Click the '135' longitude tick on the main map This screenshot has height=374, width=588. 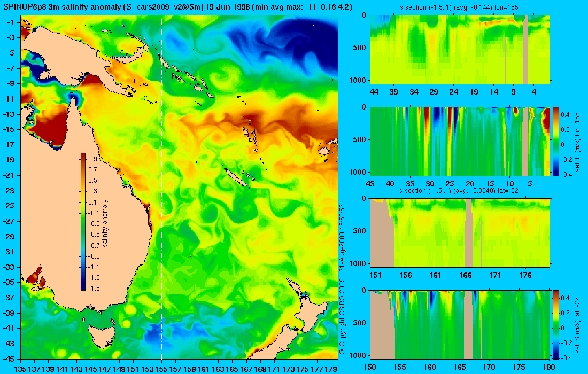(20, 369)
